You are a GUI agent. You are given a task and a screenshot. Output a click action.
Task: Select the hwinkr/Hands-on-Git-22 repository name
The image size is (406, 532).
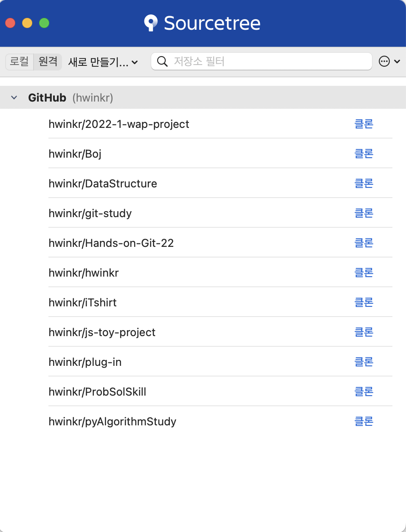coord(111,243)
